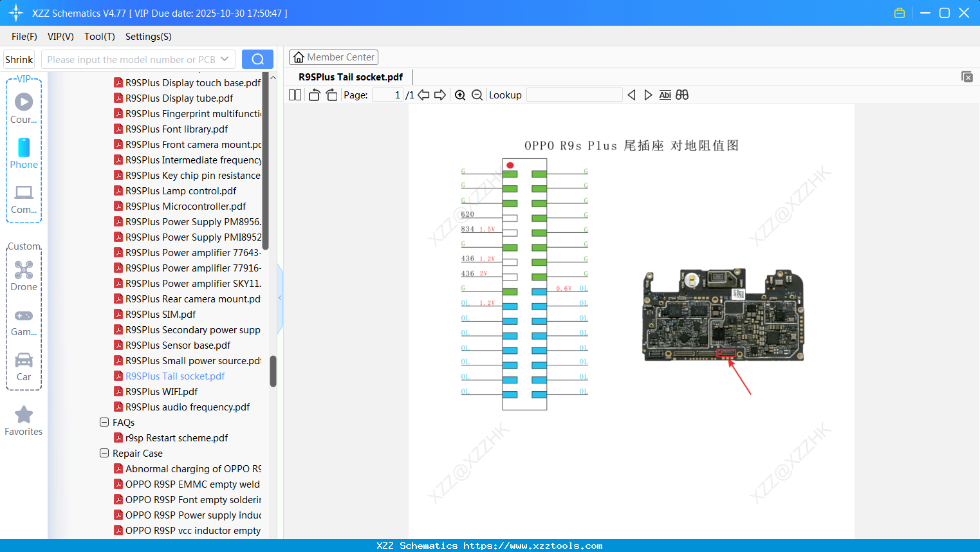Viewport: 980px width, 552px height.
Task: Click the Abi text selection icon
Action: 665,95
